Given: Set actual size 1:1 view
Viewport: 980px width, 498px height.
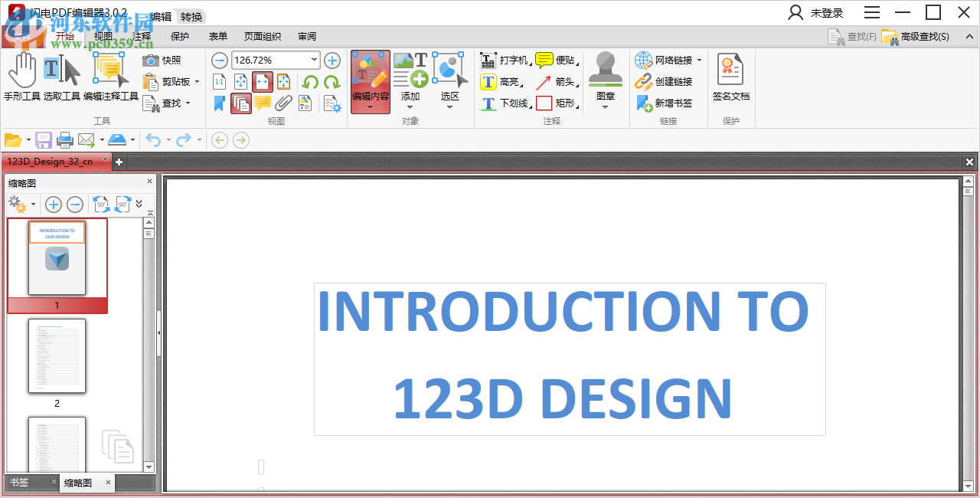Looking at the screenshot, I should tap(220, 82).
